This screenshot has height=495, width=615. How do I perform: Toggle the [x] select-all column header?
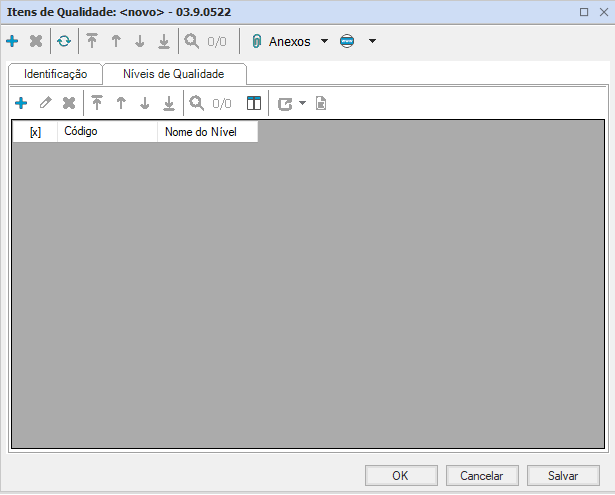point(35,132)
